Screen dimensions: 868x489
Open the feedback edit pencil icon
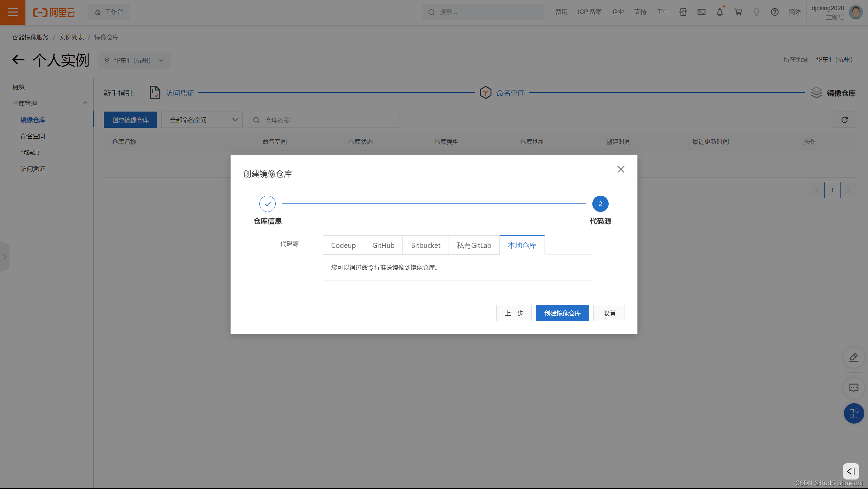coord(853,357)
